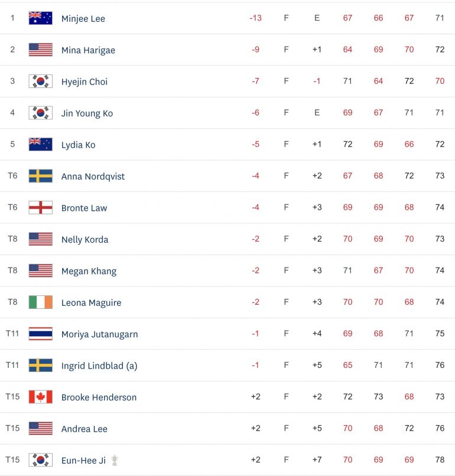The height and width of the screenshot is (476, 455).
Task: Click the Thailand flag beside Moriya Jutanugarn
Action: [x=40, y=334]
